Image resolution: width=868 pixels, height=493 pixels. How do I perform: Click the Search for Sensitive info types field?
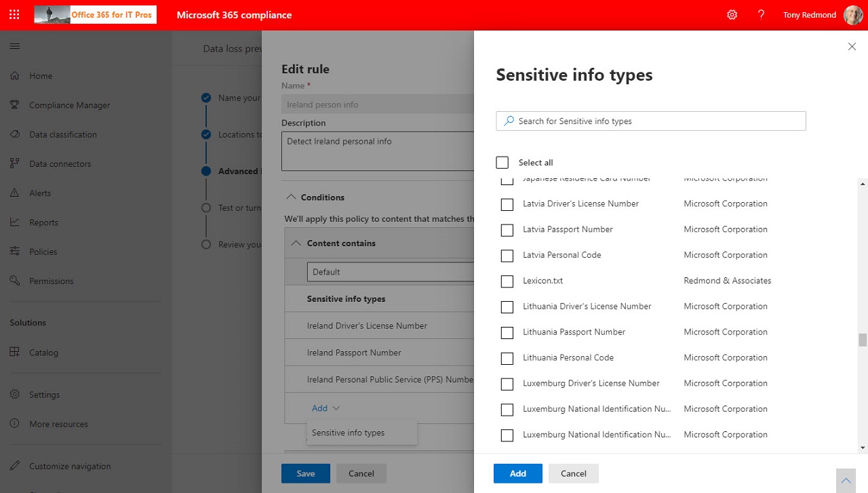click(x=651, y=121)
